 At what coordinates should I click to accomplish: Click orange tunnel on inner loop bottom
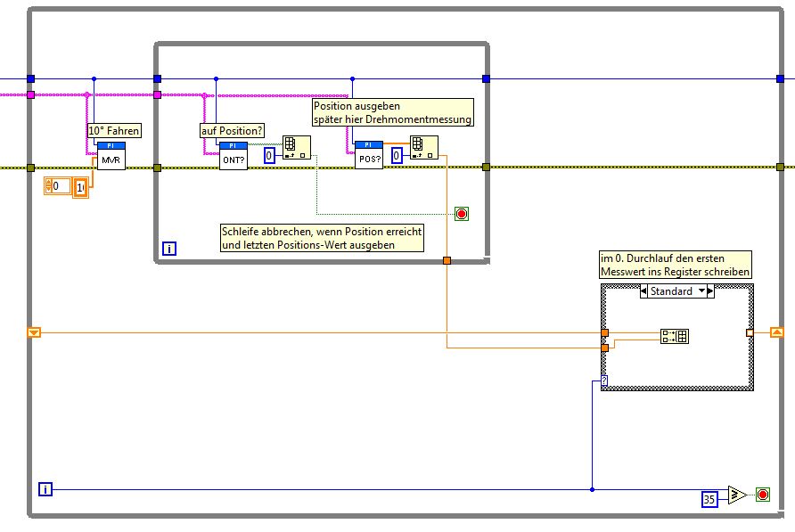pos(447,261)
